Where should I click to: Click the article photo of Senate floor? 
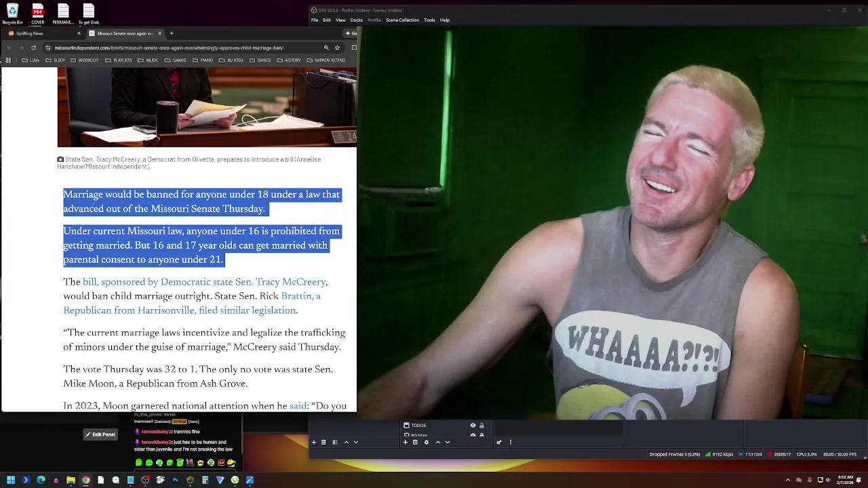pyautogui.click(x=207, y=107)
